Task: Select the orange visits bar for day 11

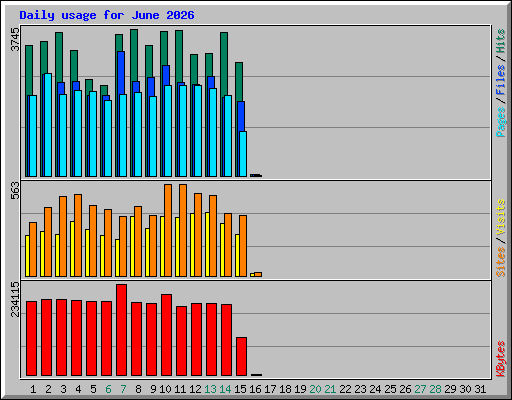Action: (x=183, y=230)
